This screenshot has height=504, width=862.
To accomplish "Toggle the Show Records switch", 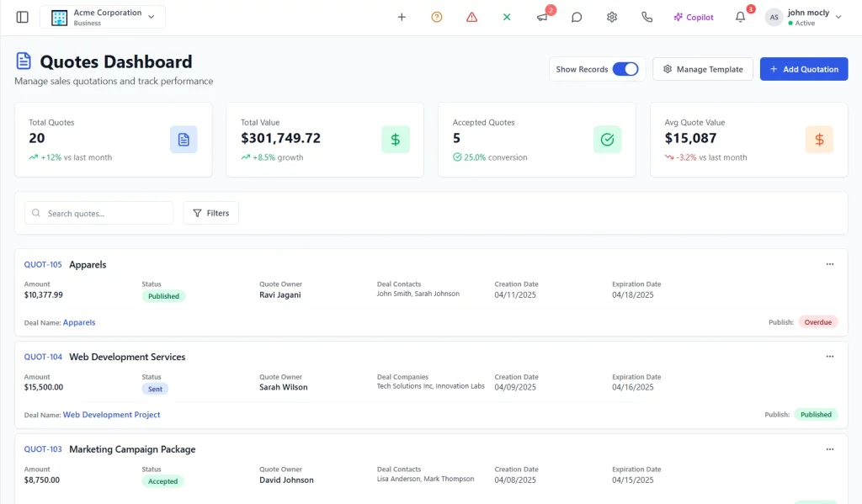I will click(625, 69).
